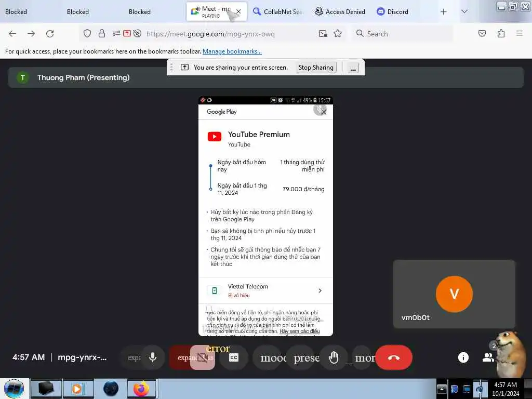Screen dimensions: 532x399
Task: Open the site security padlock icon
Action: point(101,33)
